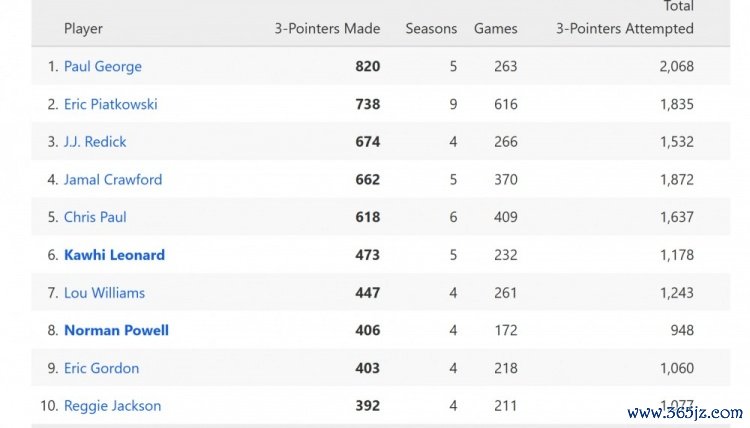Sort by Total 3-Pointers Attempted header
750x428 pixels.
click(625, 20)
